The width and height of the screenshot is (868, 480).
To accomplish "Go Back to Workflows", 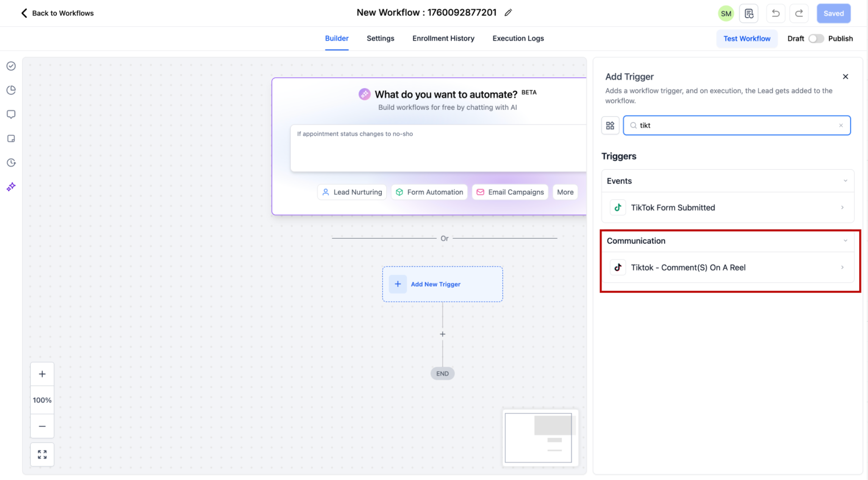I will 57,13.
